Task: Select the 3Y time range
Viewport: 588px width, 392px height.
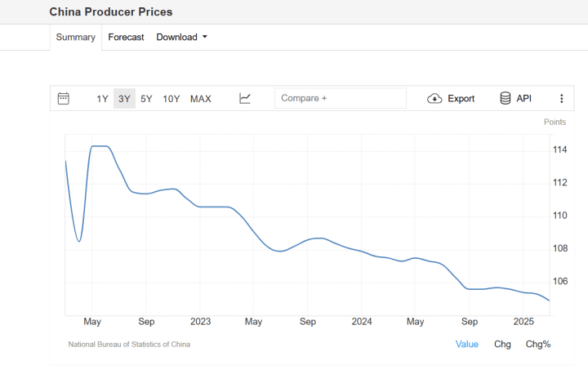Action: tap(124, 99)
